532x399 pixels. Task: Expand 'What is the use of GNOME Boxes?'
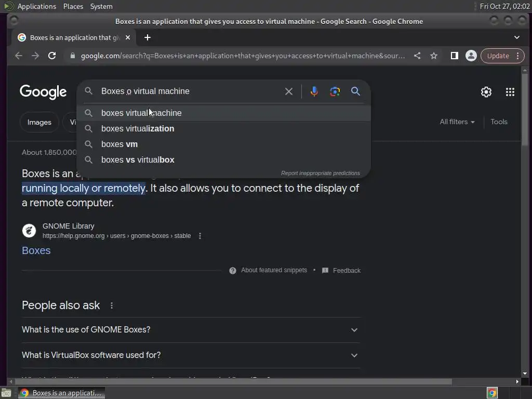191,330
